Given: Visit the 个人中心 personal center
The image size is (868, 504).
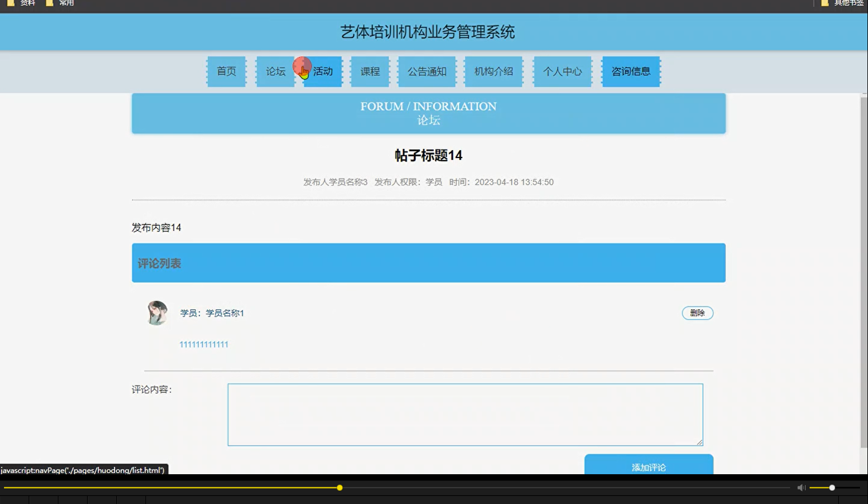Looking at the screenshot, I should (562, 71).
